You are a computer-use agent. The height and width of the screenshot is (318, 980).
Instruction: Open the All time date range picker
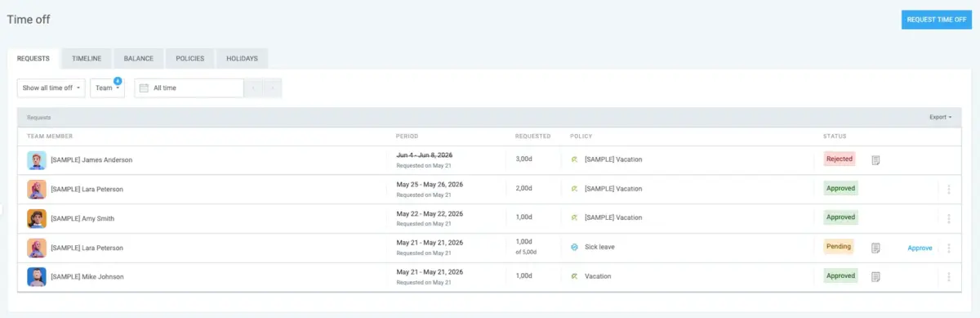[189, 87]
